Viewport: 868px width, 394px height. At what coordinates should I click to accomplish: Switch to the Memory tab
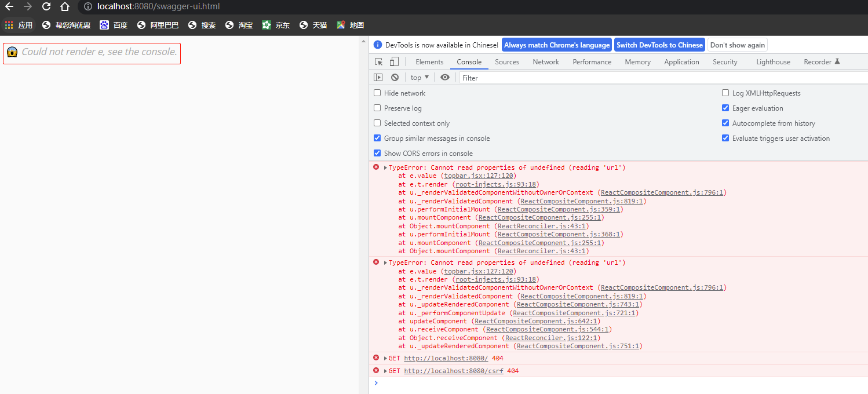[x=638, y=62]
